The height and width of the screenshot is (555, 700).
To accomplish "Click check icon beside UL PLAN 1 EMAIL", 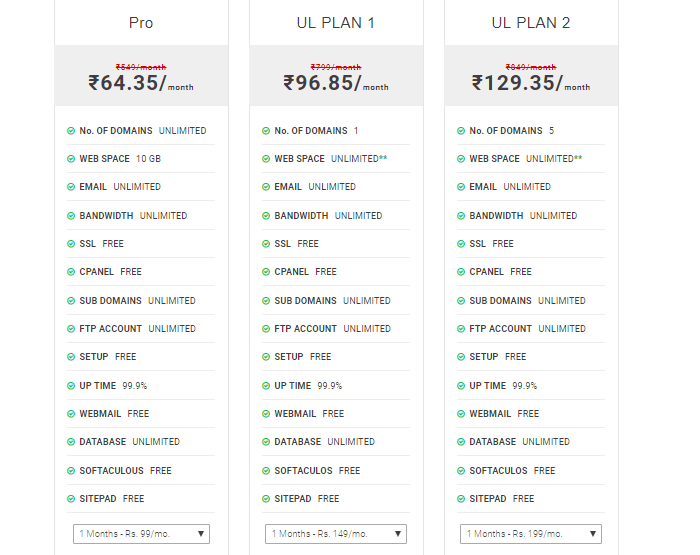I will [266, 187].
